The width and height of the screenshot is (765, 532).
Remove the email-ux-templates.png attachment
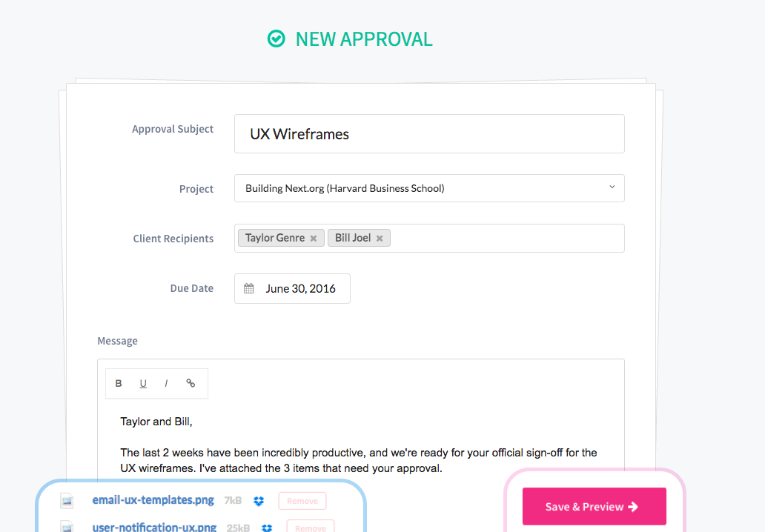(302, 500)
